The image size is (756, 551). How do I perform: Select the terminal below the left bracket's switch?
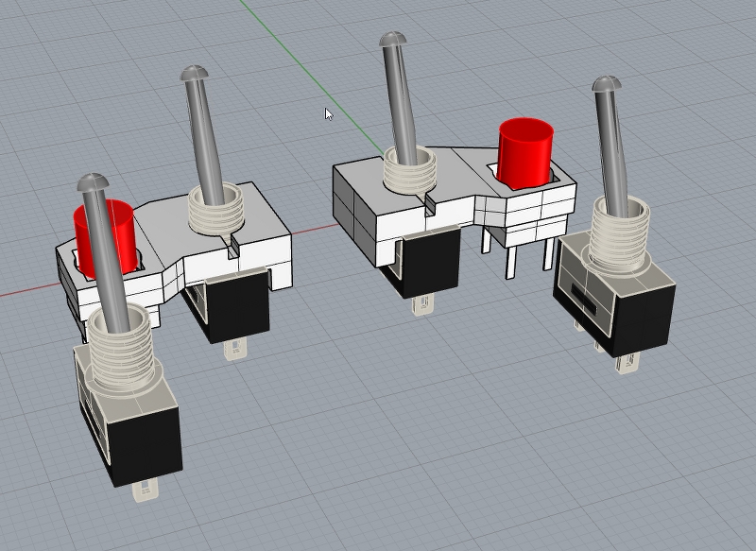(235, 349)
